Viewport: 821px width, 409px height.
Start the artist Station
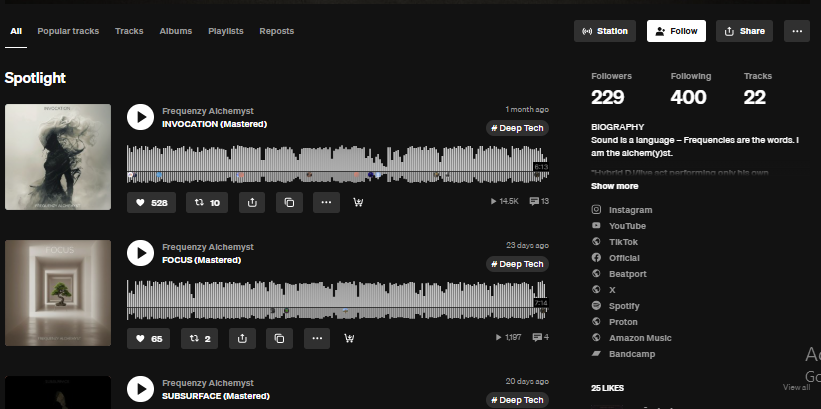(604, 31)
